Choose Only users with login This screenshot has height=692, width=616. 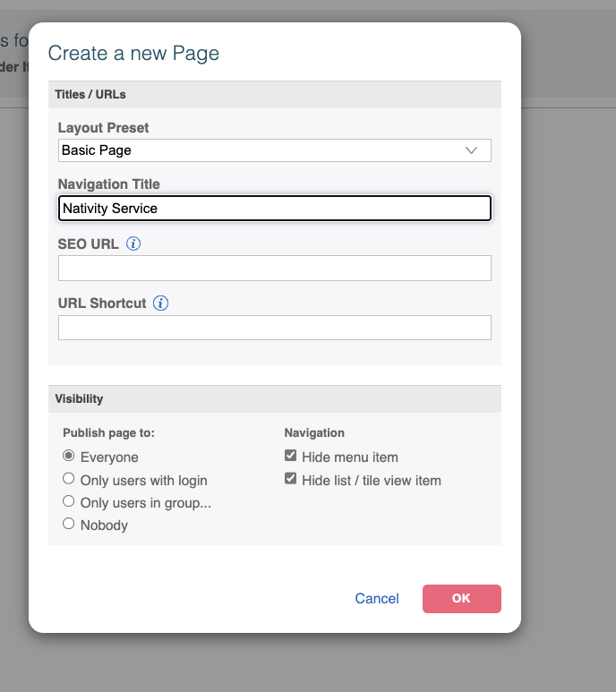69,480
